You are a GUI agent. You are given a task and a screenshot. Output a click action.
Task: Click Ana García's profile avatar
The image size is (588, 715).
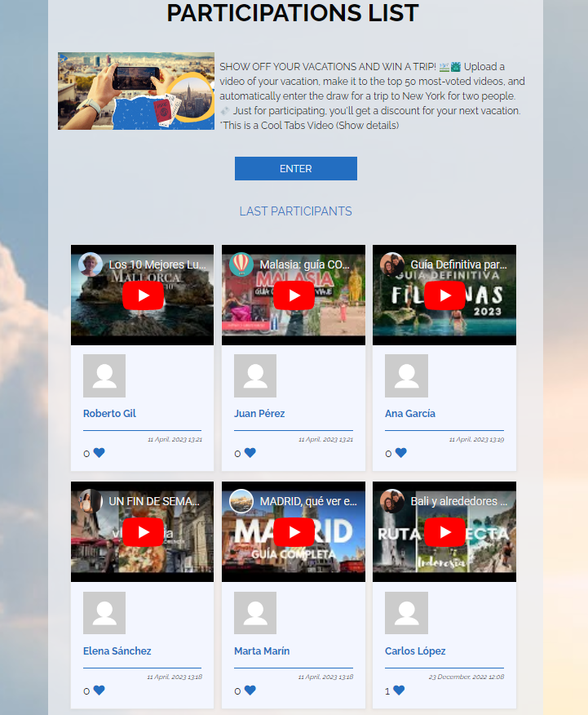pos(406,376)
